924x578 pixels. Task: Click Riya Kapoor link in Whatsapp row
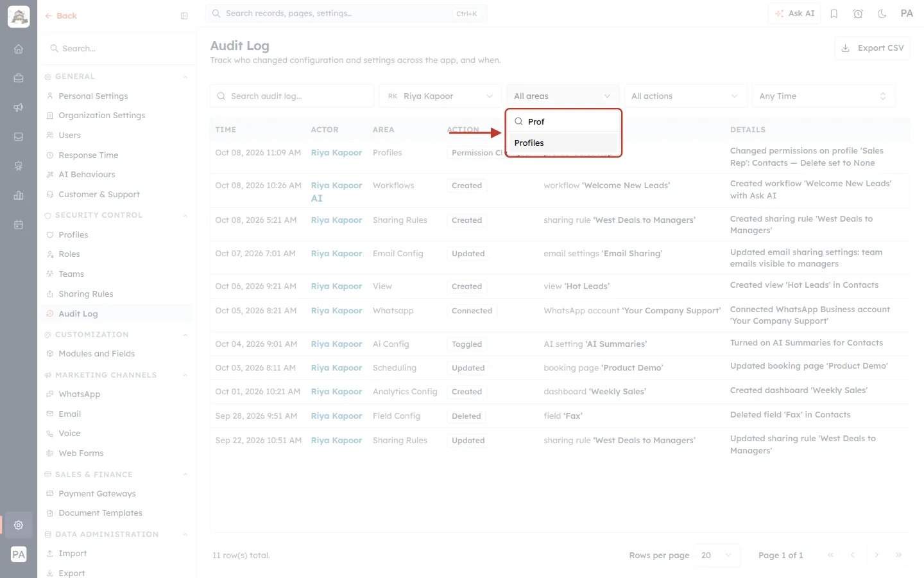pyautogui.click(x=336, y=311)
